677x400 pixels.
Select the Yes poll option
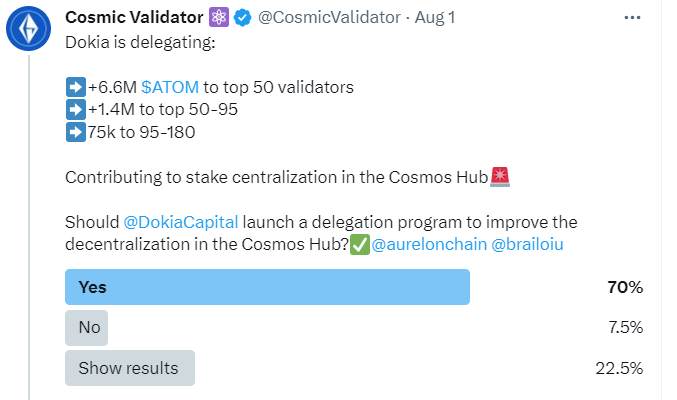267,288
